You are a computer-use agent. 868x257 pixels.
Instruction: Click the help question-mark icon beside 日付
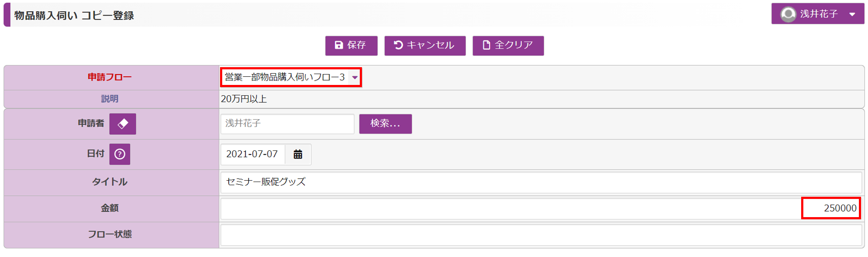point(120,154)
